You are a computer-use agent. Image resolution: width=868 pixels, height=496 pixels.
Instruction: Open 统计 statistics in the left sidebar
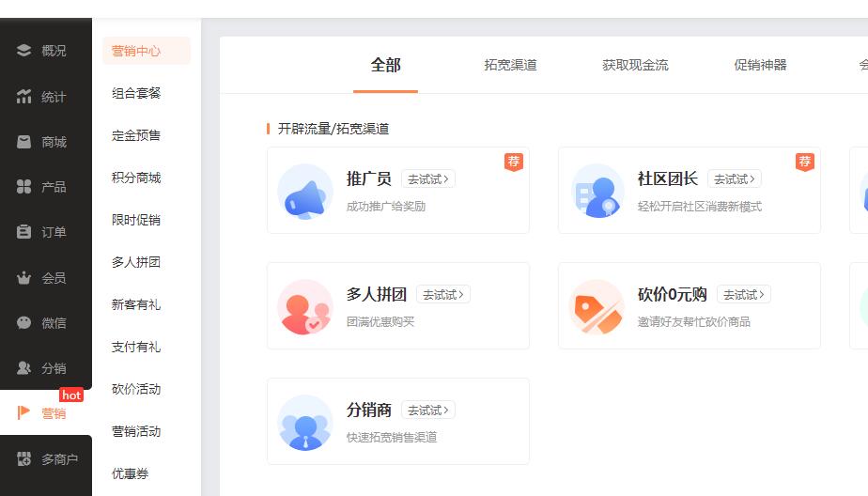pyautogui.click(x=45, y=97)
